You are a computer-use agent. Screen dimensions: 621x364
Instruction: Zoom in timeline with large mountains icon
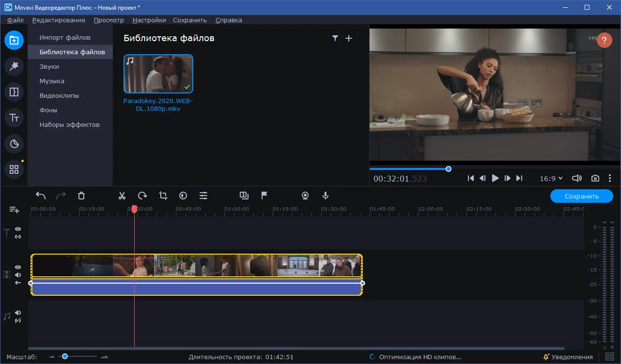(104, 357)
